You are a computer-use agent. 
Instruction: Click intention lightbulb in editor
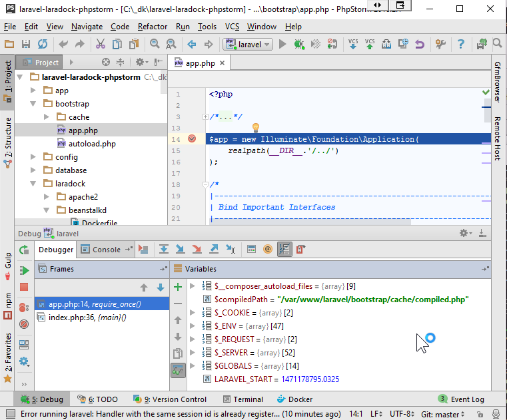[x=256, y=127]
